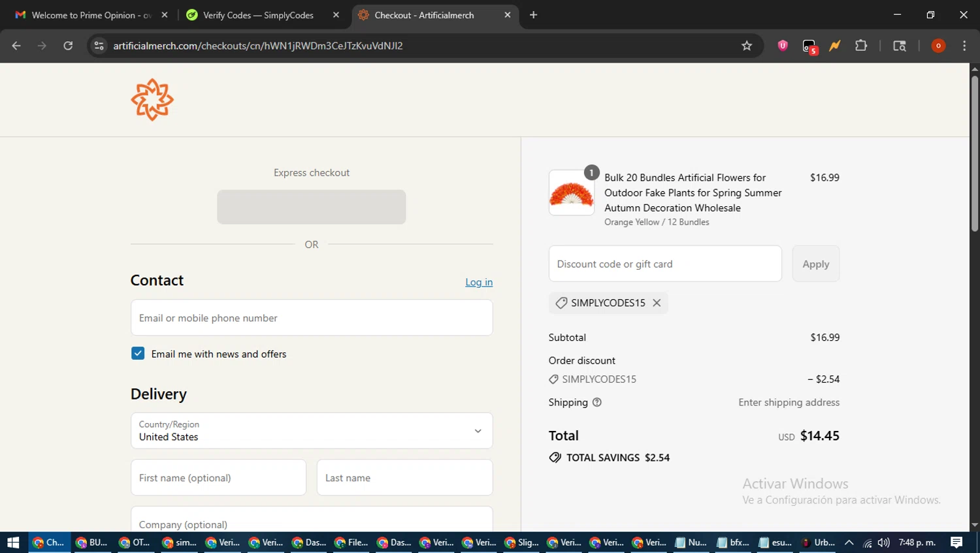Click the Bulk 20 Bundles product title

[x=693, y=193]
